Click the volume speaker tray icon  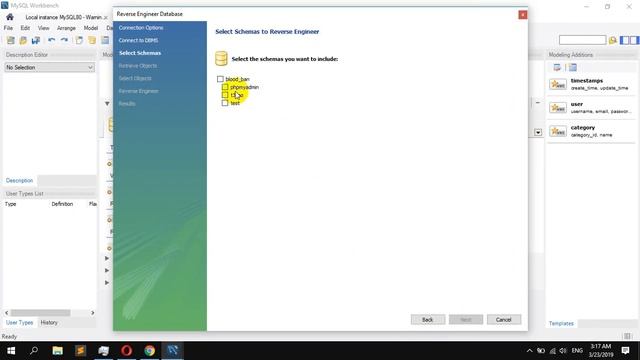coord(563,351)
